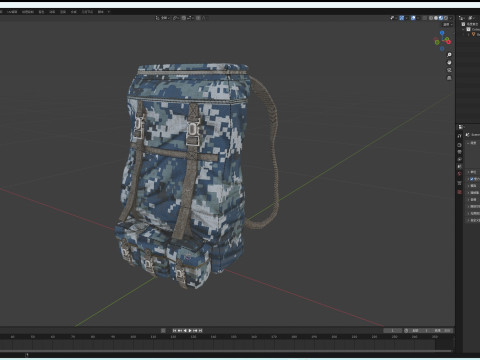
Task: Click the current frame field in timeline
Action: point(393,330)
